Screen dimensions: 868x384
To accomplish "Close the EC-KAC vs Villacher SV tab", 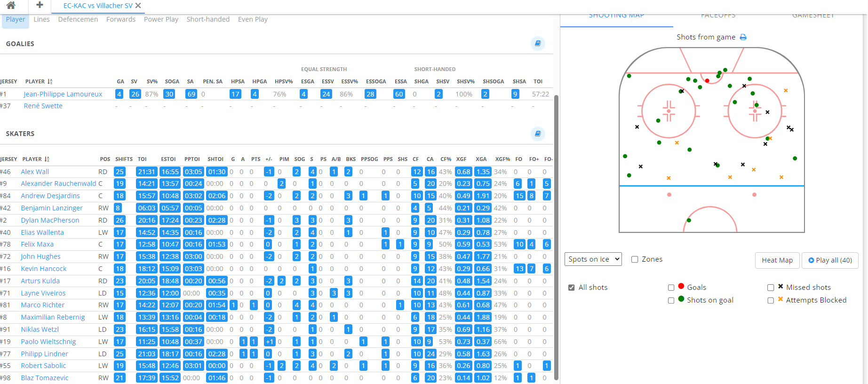I will tap(138, 6).
